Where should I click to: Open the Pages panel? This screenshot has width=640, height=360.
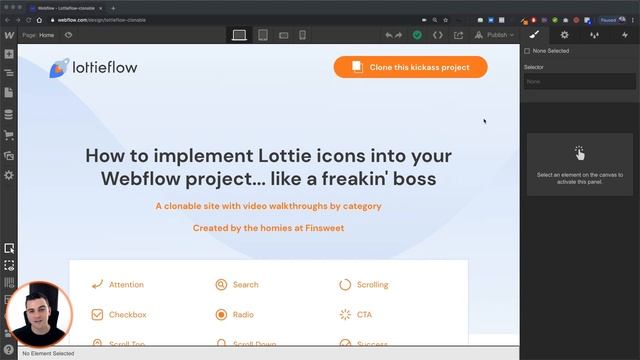point(9,93)
